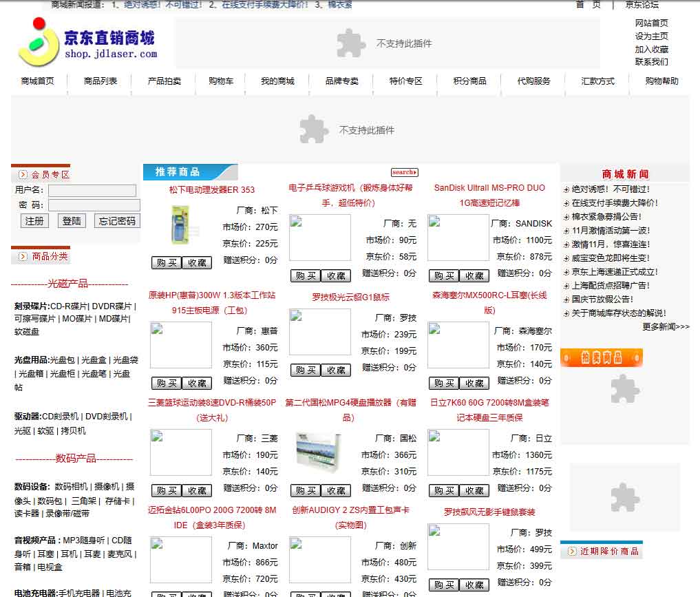This screenshot has height=597, width=700.
Task: Click 购买 for the 国松MPG4硬盘播放器
Action: [x=306, y=491]
